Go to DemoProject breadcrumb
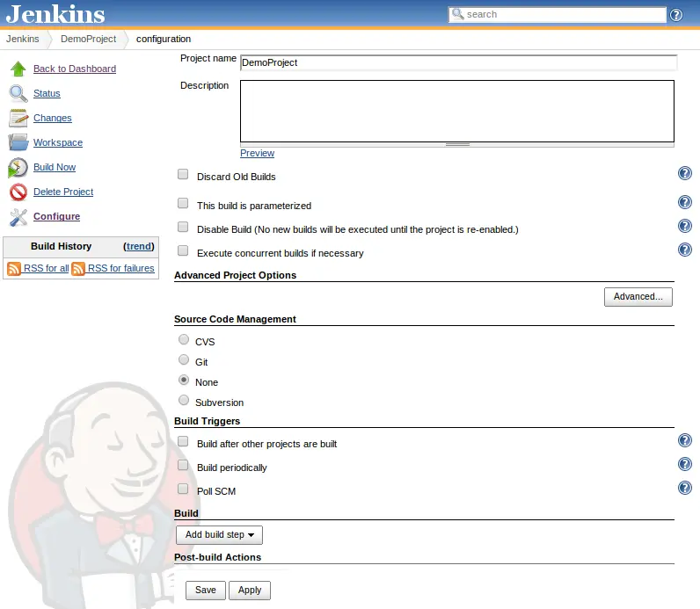The height and width of the screenshot is (609, 700). pos(89,39)
